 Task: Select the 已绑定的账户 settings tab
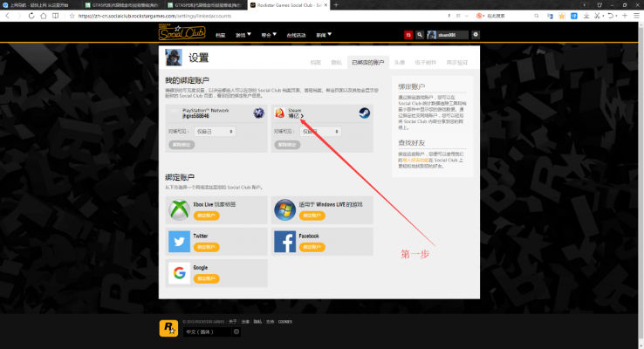pyautogui.click(x=368, y=63)
